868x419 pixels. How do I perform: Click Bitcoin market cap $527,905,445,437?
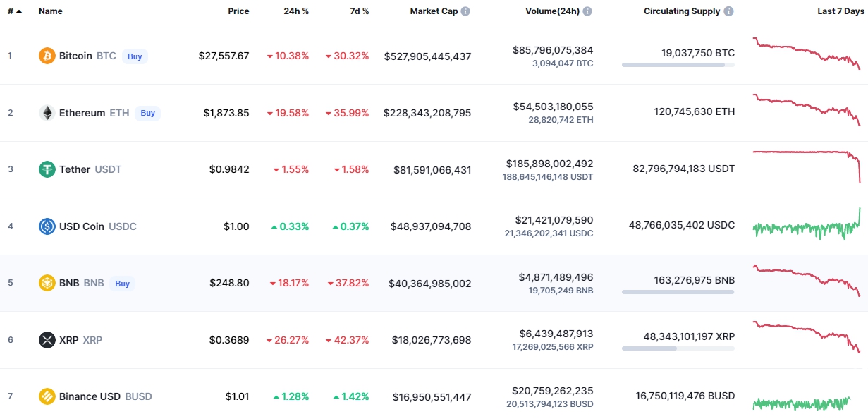427,56
